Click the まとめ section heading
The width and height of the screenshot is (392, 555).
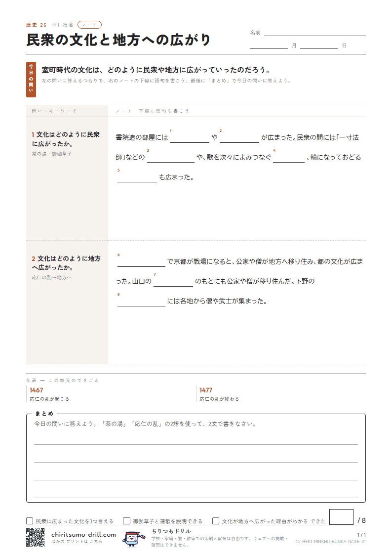(44, 414)
